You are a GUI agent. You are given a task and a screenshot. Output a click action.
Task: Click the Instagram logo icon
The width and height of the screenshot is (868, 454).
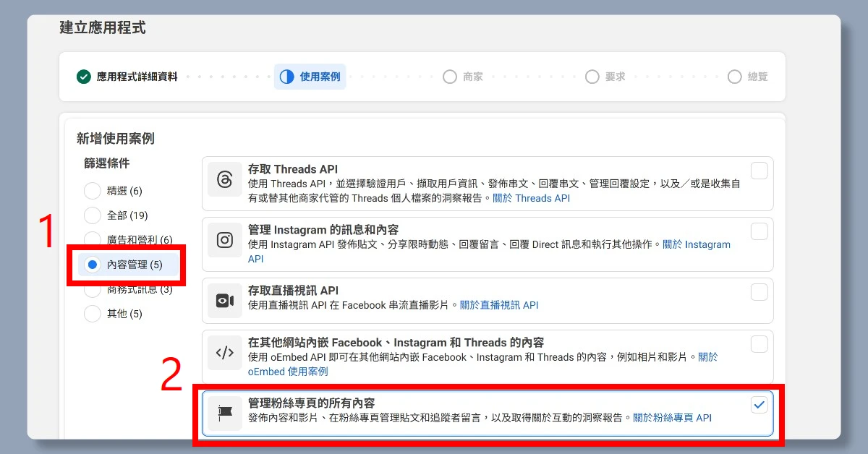[224, 240]
